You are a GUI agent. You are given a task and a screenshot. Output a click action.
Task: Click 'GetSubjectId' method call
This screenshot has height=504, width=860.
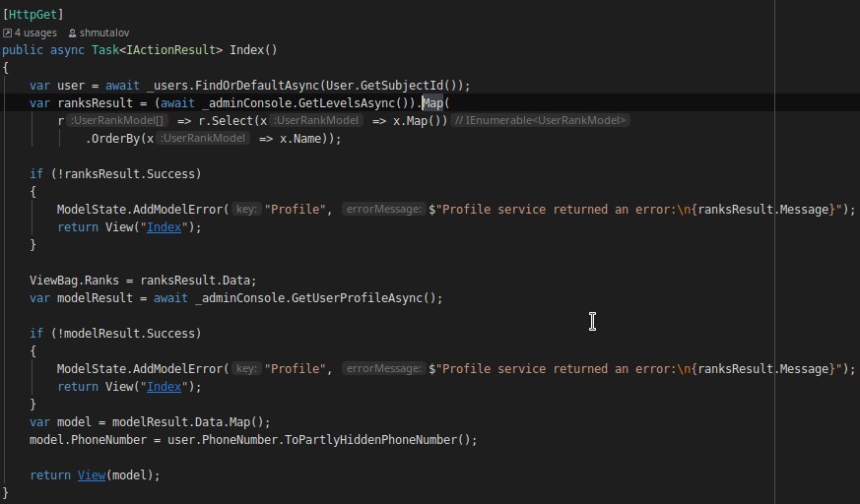click(x=402, y=86)
